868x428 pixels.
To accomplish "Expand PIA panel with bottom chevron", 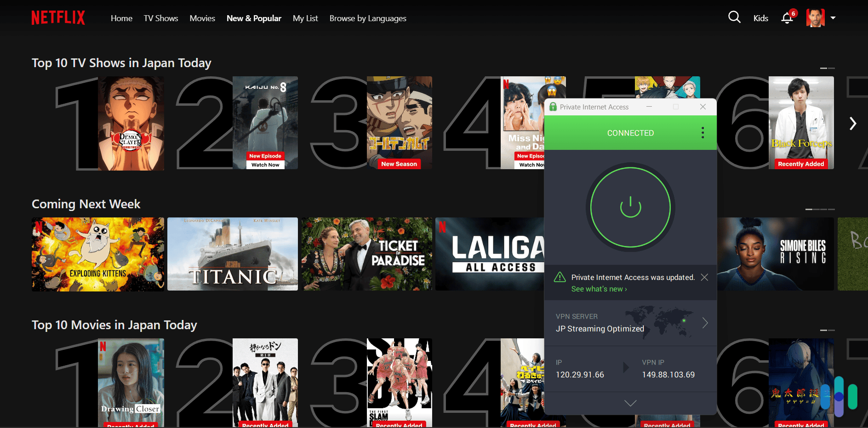I will (x=630, y=403).
